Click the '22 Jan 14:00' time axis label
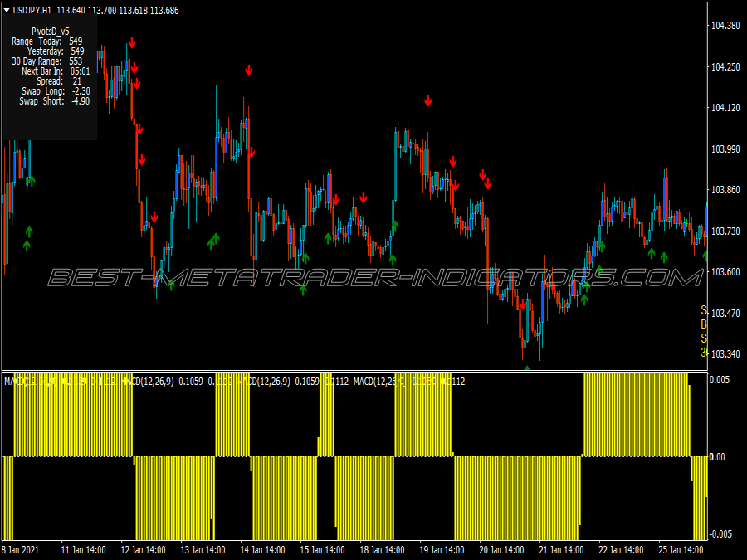 point(621,550)
